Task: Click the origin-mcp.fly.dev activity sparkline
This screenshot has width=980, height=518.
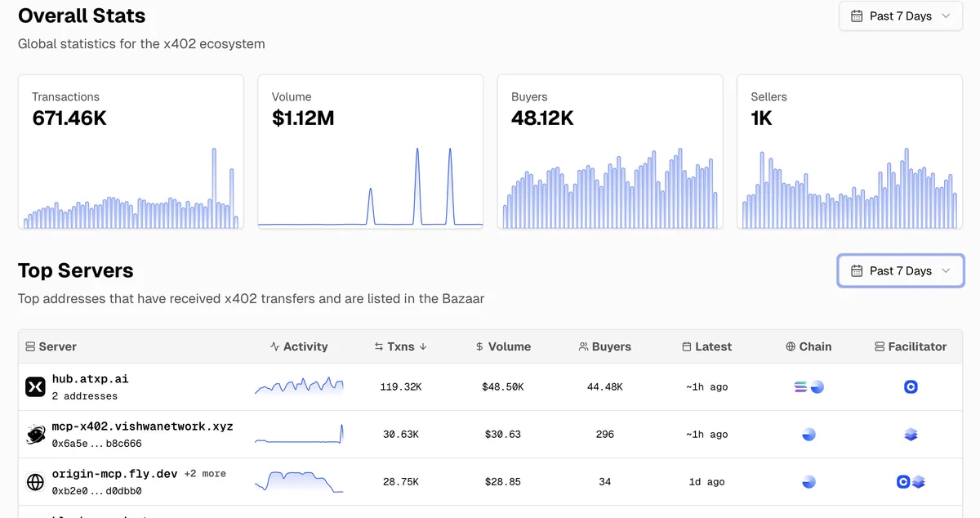Action: click(x=299, y=481)
